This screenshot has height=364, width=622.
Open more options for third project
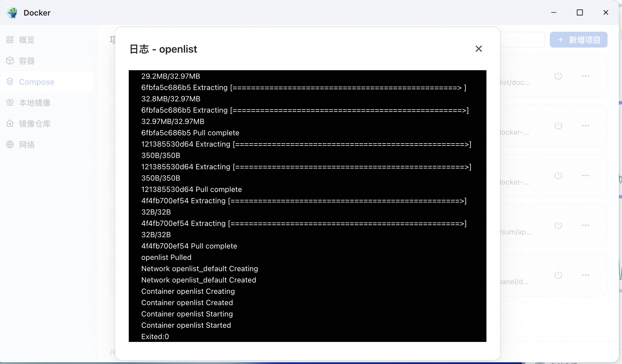tap(585, 175)
